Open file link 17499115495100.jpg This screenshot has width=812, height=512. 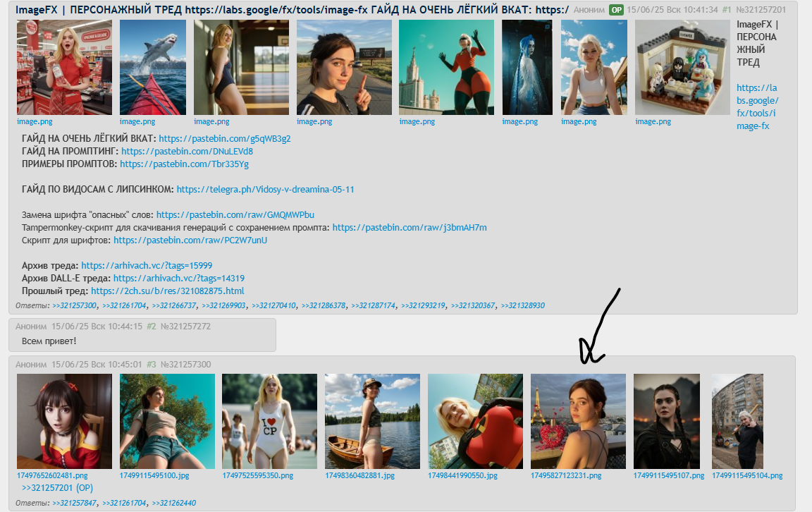pyautogui.click(x=154, y=475)
